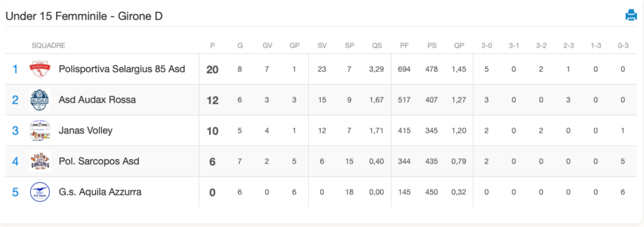Click the 3-0 results column header
This screenshot has width=644, height=227.
pyautogui.click(x=486, y=45)
